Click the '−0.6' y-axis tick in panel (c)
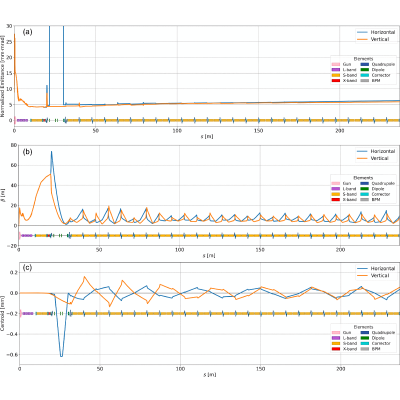Image resolution: width=400 pixels, height=400 pixels. click(x=12, y=355)
